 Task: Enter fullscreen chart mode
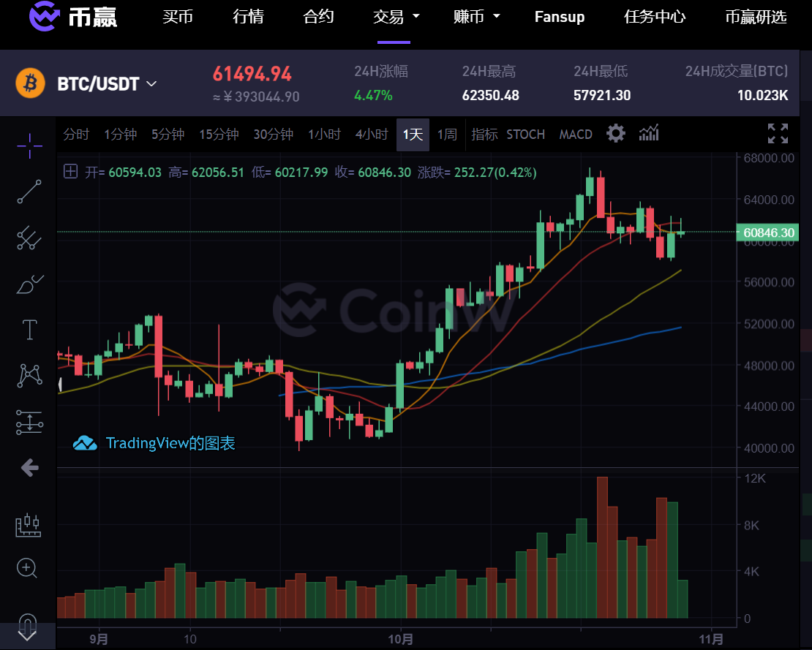(x=778, y=134)
